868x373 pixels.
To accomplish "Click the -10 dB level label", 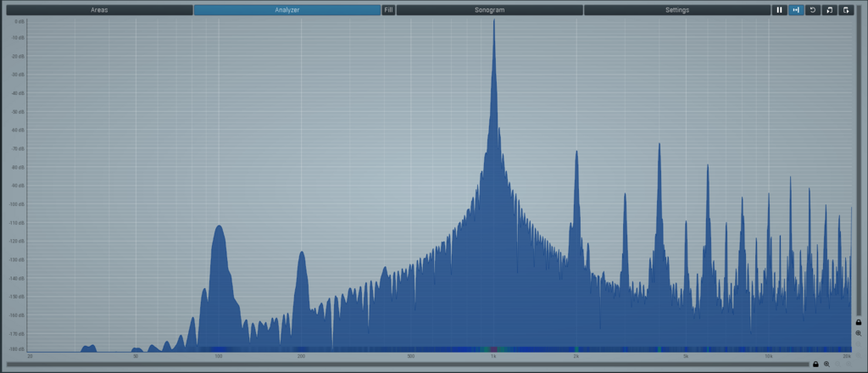I will [19, 37].
